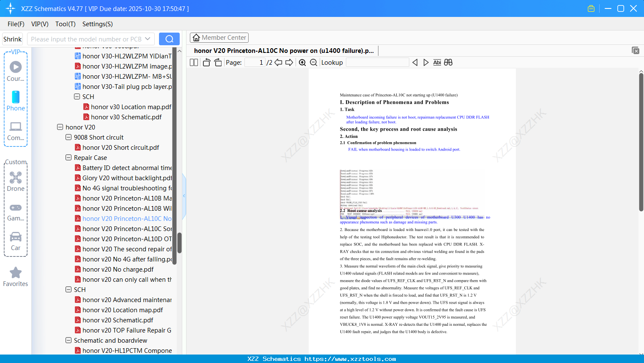Click the tree scroll-up arrow
644x363 pixels.
point(179,51)
